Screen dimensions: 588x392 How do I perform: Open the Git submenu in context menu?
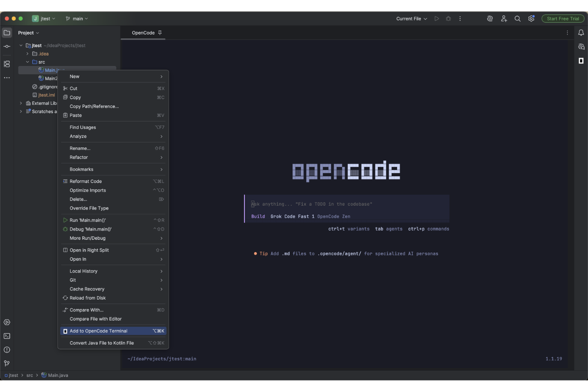[x=113, y=280]
